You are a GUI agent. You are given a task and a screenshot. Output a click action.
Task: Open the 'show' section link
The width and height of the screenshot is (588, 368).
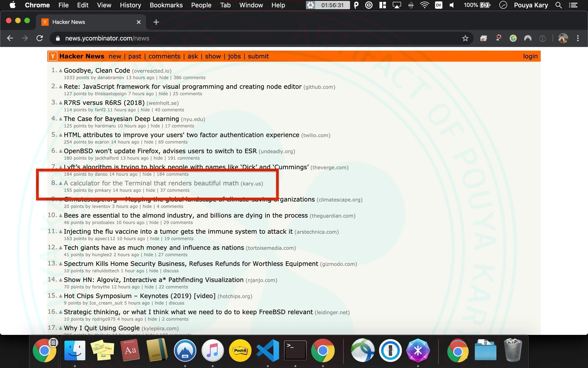point(213,56)
